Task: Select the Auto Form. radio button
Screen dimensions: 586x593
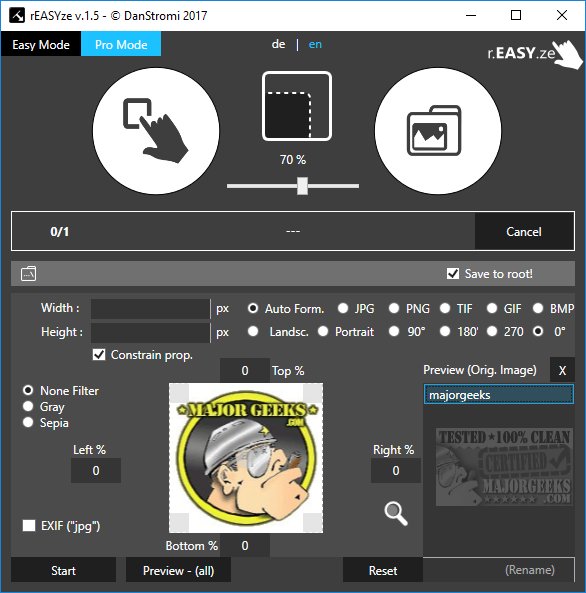Action: coord(253,308)
